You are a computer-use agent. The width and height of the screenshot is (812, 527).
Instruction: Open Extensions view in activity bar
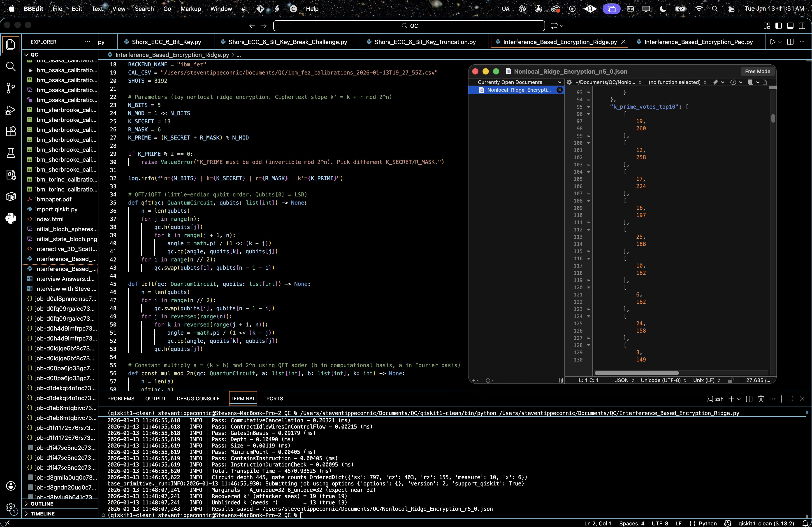click(11, 131)
